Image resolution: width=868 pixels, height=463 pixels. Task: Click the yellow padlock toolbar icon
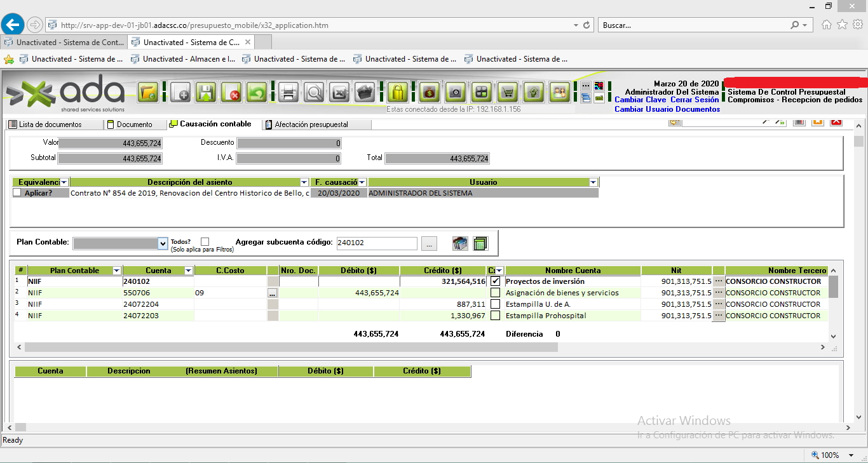click(398, 93)
